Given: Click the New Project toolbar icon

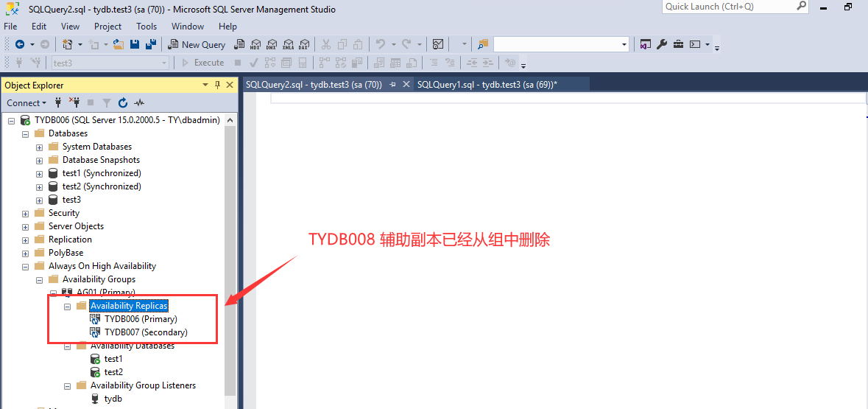Looking at the screenshot, I should click(68, 44).
